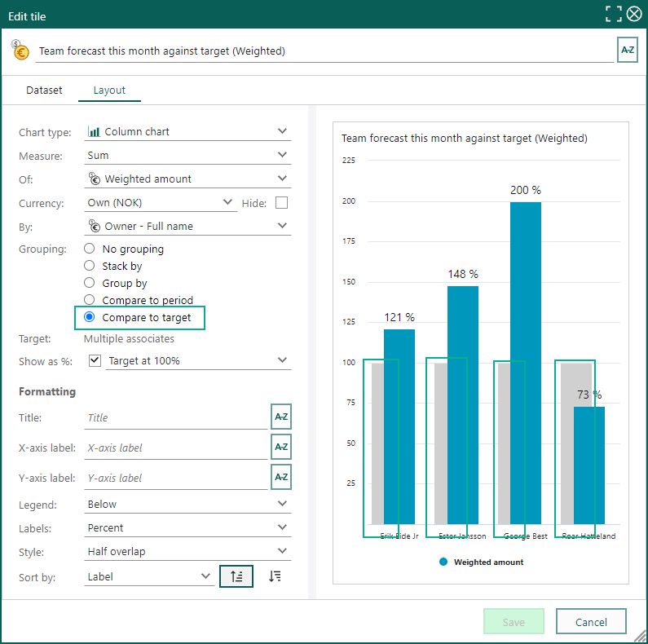
Task: Select the No grouping radio button
Action: tap(90, 249)
